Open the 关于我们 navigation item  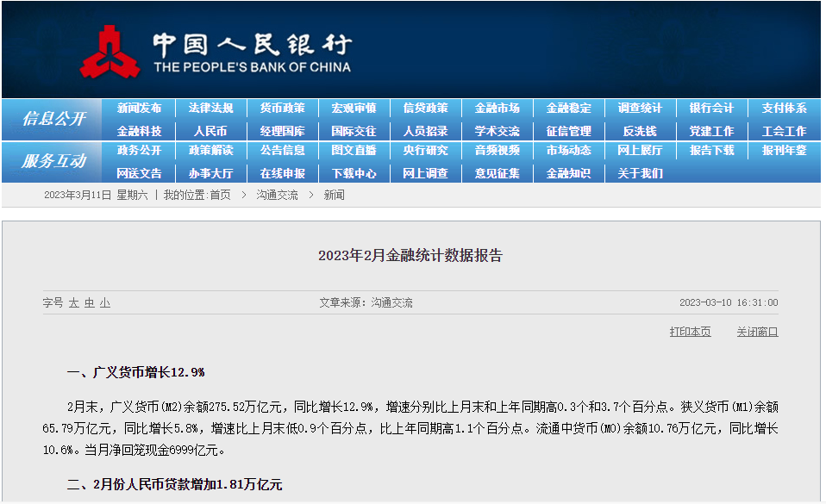[641, 173]
